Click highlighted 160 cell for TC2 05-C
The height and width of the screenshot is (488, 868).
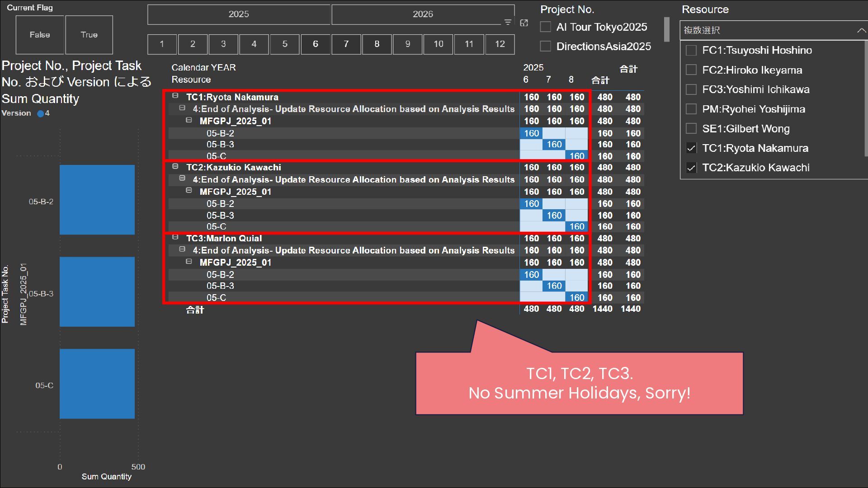pyautogui.click(x=576, y=227)
